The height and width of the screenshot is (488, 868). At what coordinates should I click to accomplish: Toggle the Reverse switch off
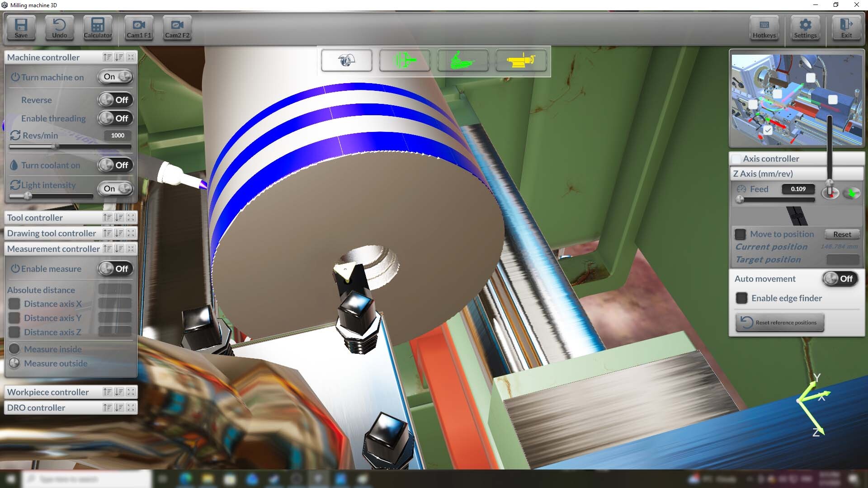pos(115,100)
